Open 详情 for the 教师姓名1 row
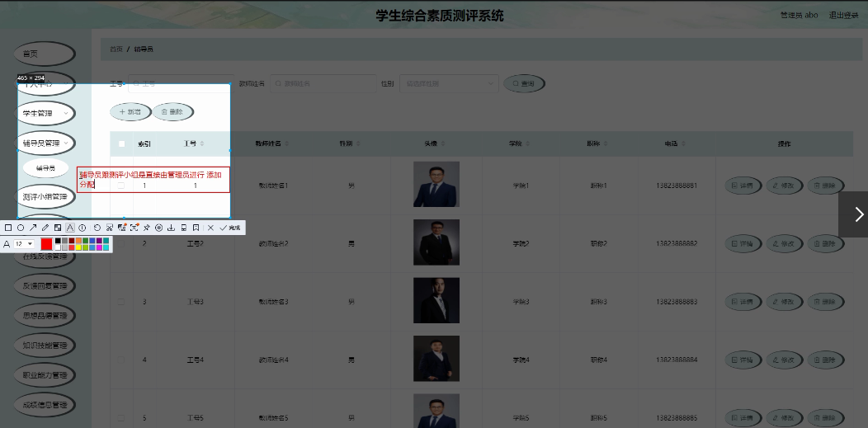This screenshot has width=868, height=428. (743, 186)
